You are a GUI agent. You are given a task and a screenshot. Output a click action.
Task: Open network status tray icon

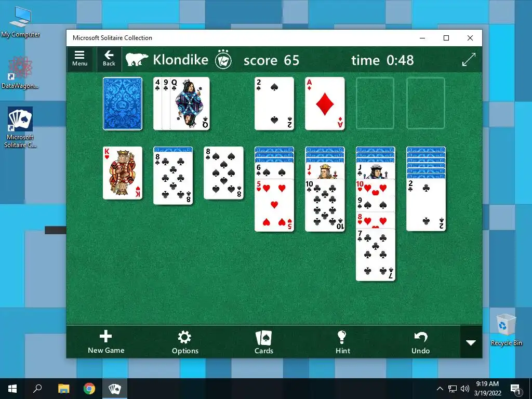click(x=453, y=389)
